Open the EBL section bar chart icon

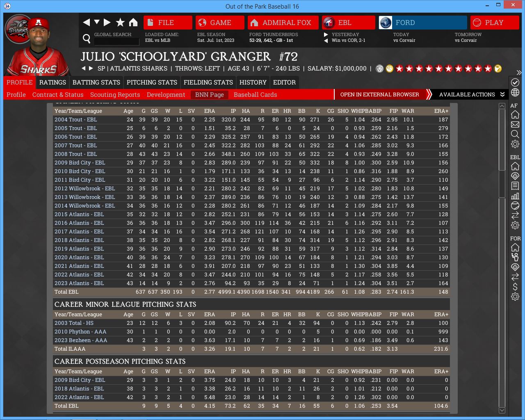(515, 196)
